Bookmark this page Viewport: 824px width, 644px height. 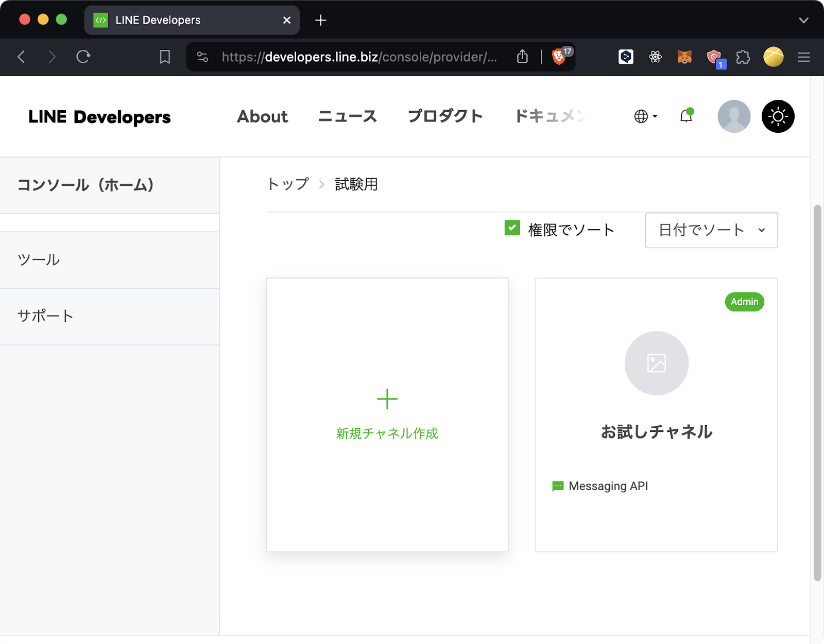[x=165, y=57]
